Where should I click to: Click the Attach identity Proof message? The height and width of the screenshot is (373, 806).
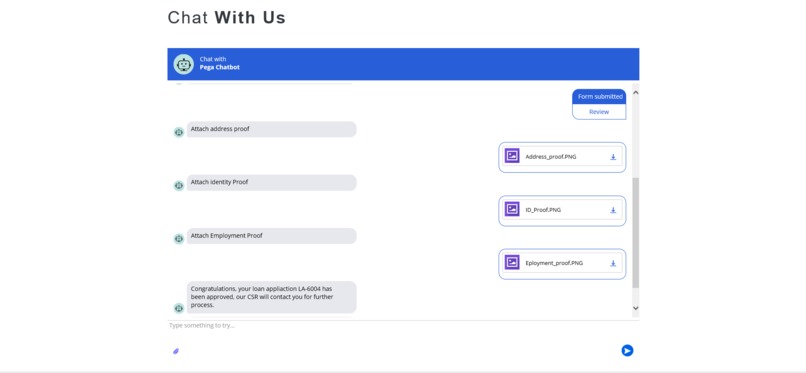pyautogui.click(x=271, y=182)
